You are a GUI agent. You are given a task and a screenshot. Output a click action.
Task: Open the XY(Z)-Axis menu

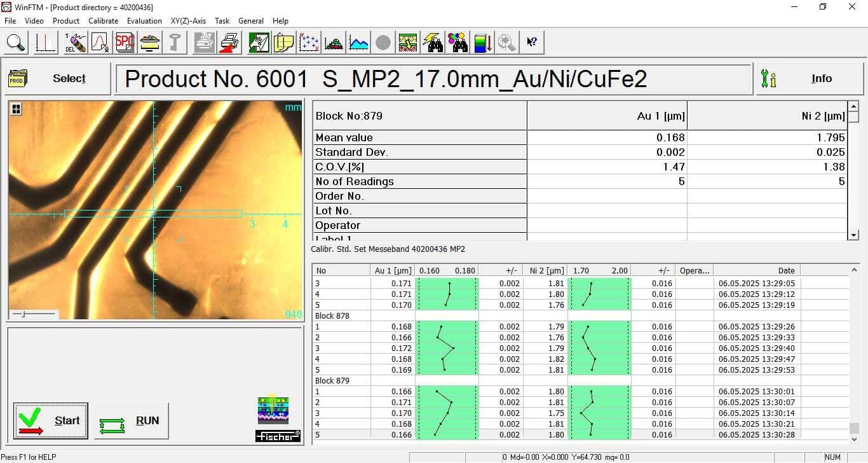tap(188, 20)
